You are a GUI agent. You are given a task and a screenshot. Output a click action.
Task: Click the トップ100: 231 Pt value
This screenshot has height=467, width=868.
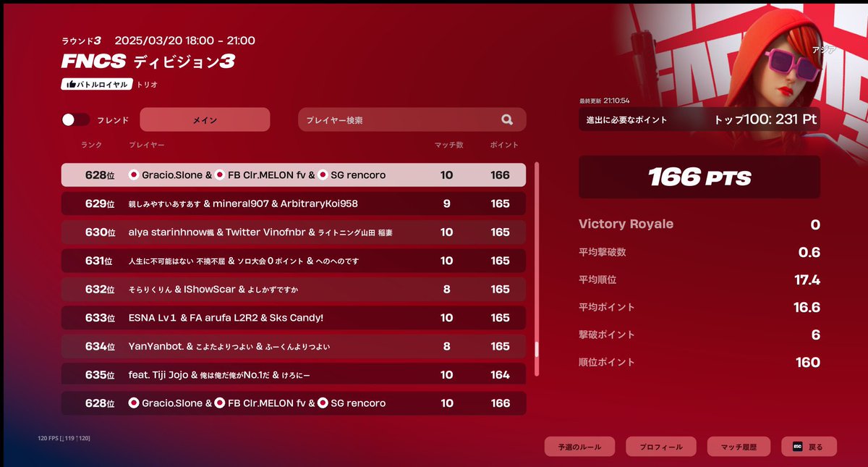pos(765,119)
